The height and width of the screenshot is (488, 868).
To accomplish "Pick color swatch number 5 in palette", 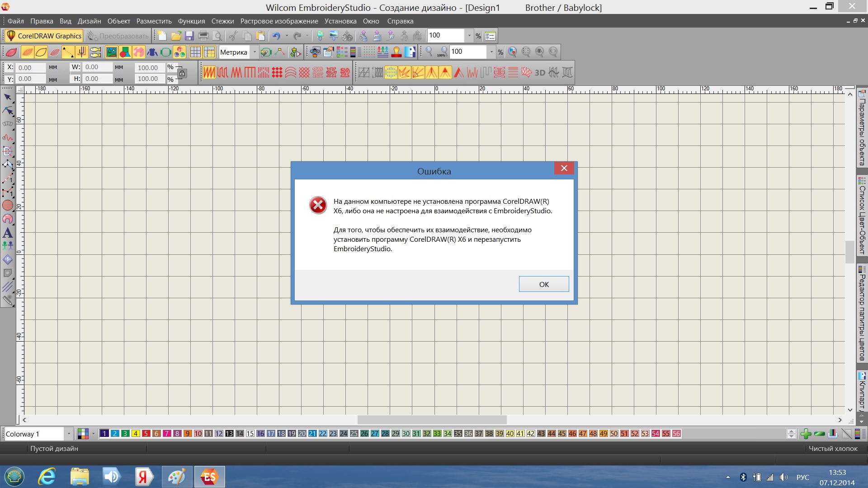I will click(x=146, y=434).
